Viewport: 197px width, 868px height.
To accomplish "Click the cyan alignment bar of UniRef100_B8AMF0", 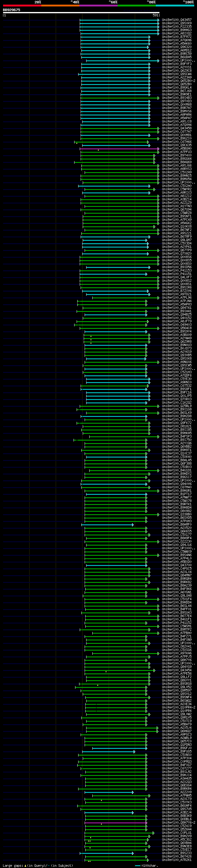I will (x=107, y=525).
